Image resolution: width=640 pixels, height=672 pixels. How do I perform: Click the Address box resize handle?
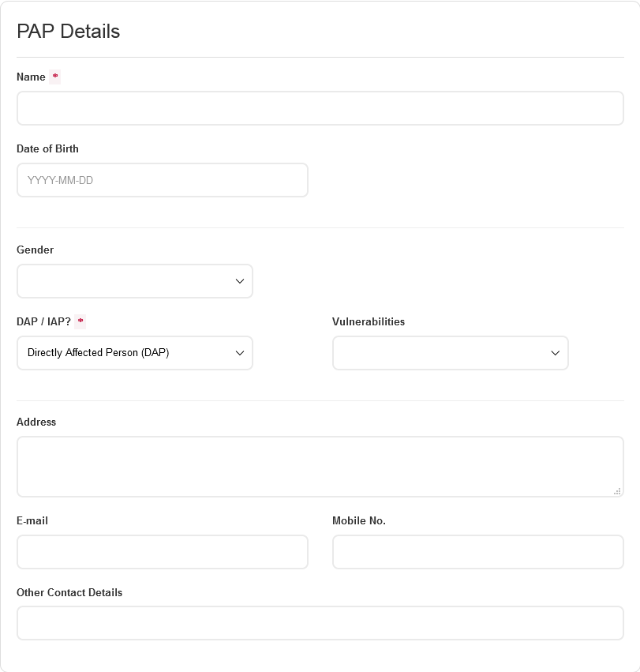617,490
